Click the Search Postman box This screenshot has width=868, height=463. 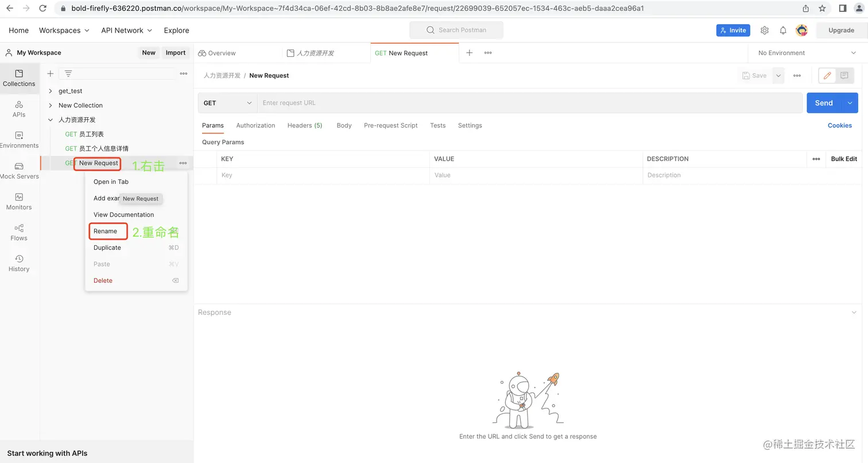pyautogui.click(x=456, y=30)
